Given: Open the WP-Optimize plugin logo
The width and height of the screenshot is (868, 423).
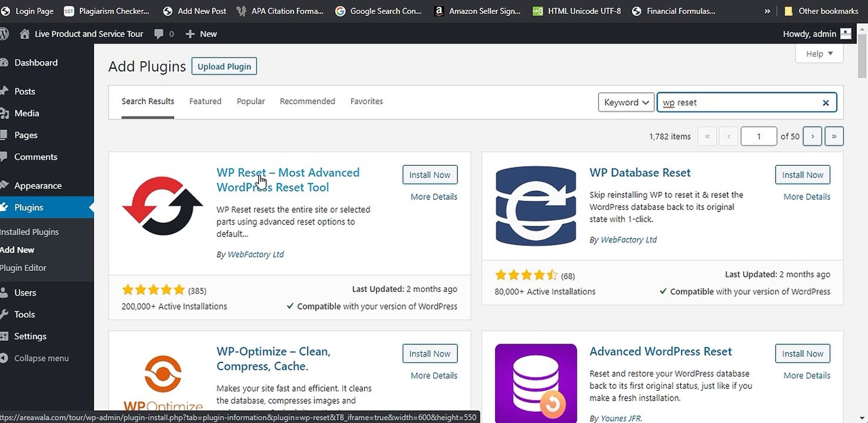Looking at the screenshot, I should point(163,383).
